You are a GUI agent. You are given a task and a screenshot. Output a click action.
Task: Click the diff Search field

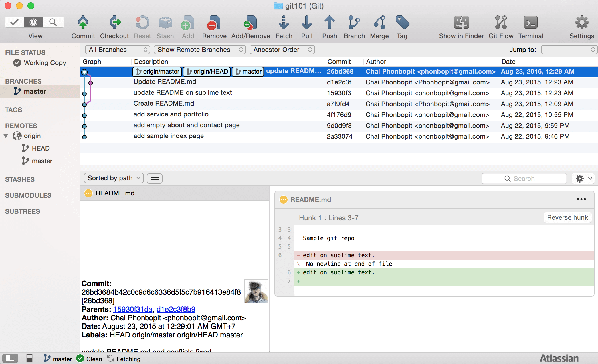click(524, 179)
